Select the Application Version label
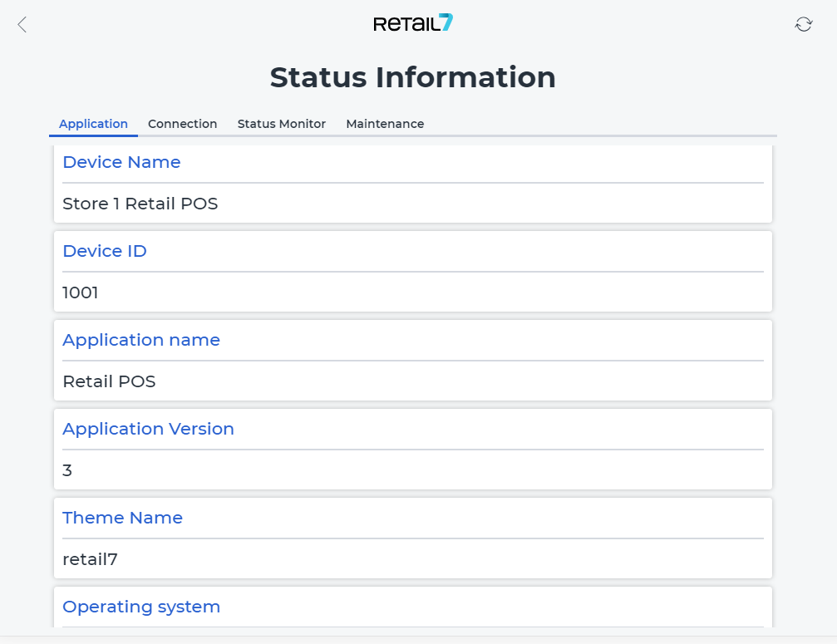Viewport: 837px width, 644px height. 149,429
